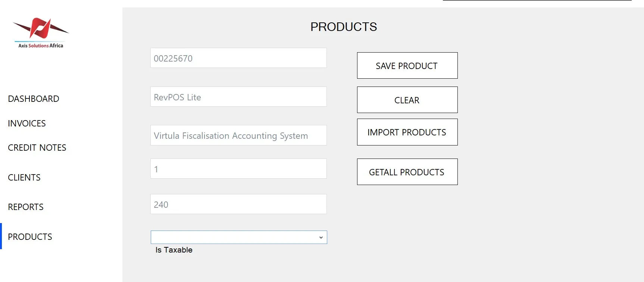Click the Save Product button
This screenshot has height=282, width=644.
coord(407,66)
